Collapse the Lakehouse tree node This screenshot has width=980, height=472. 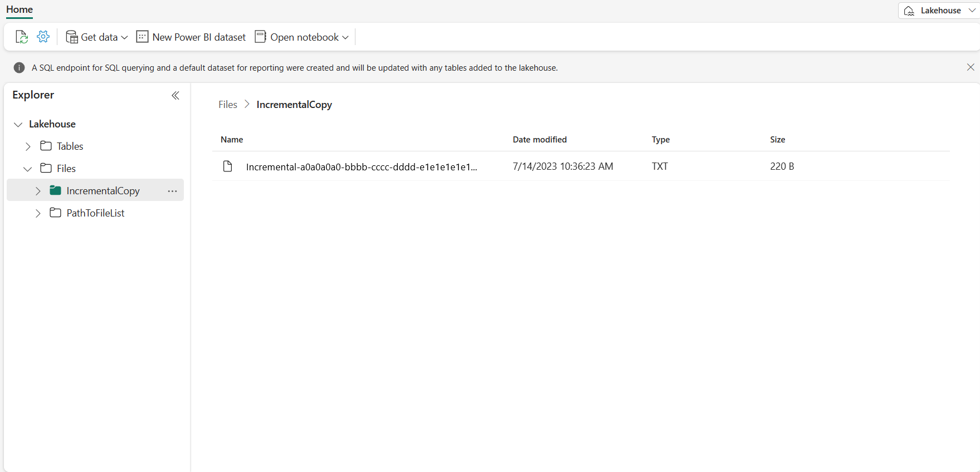point(18,124)
